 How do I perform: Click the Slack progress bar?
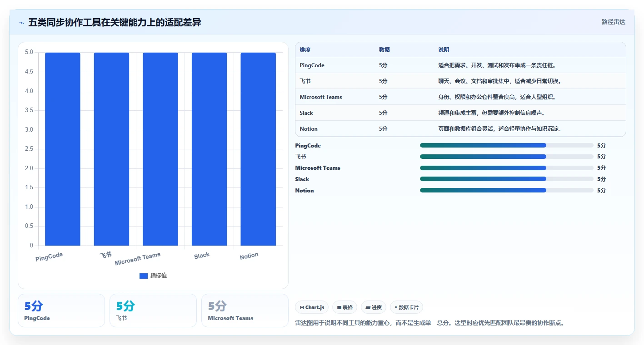[507, 179]
